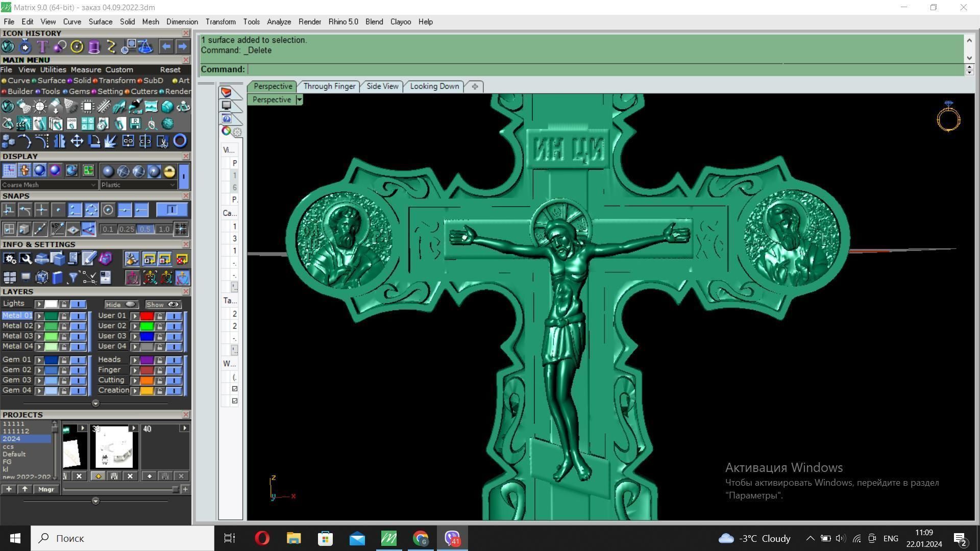Click the printer icon in Info & Settings
The width and height of the screenshot is (980, 551).
tap(41, 259)
